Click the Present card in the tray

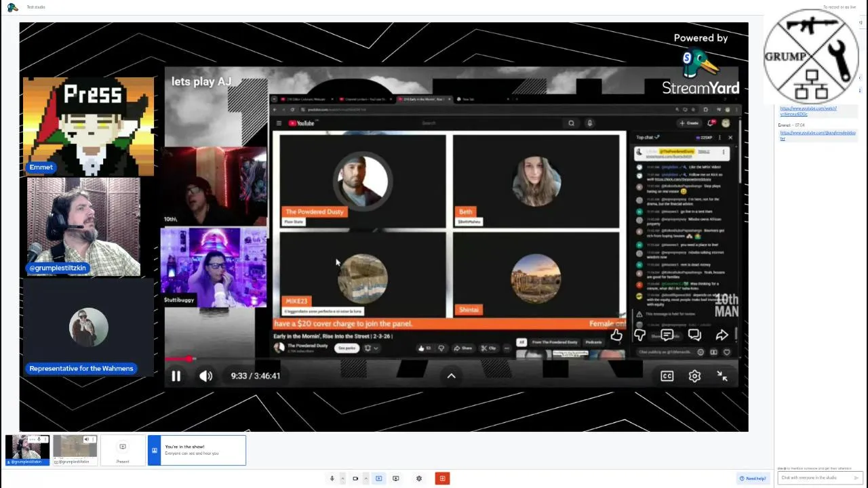click(123, 451)
